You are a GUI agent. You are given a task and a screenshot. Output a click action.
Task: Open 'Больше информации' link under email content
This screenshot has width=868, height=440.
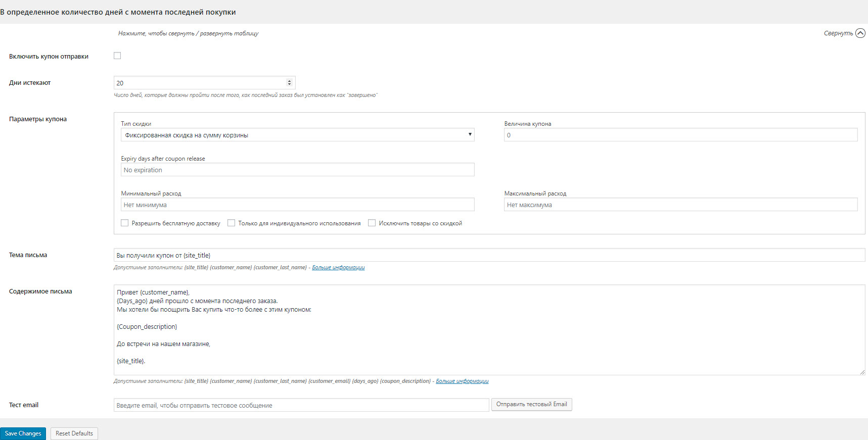point(462,381)
